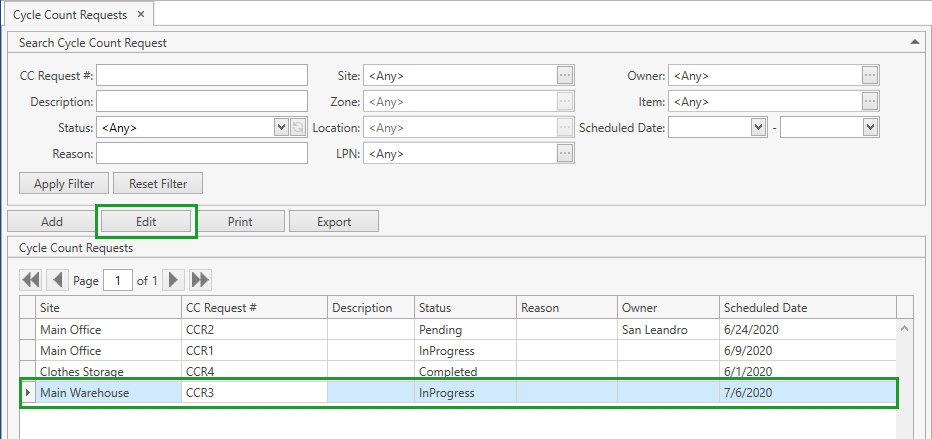Click Reset Filter button
932x439 pixels.
click(158, 184)
